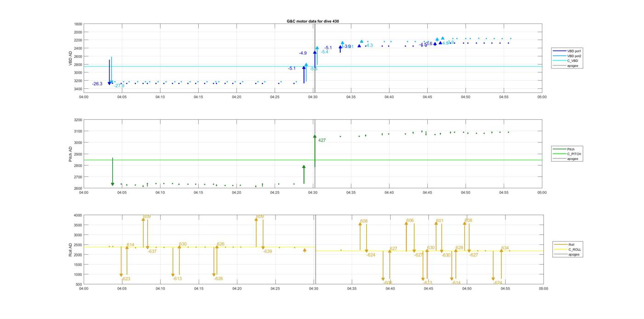Click the "Roll AD" y-axis label

pyautogui.click(x=70, y=249)
